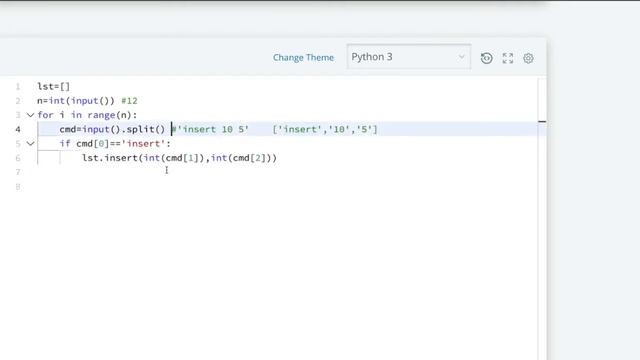
Task: Click the "#'insert 10 5'" comment
Action: tap(210, 129)
